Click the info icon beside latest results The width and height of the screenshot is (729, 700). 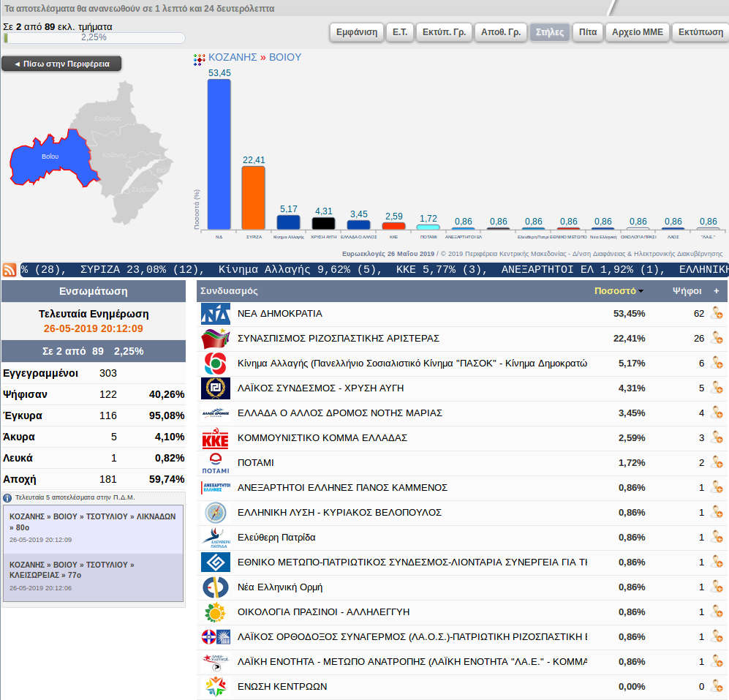[7, 497]
